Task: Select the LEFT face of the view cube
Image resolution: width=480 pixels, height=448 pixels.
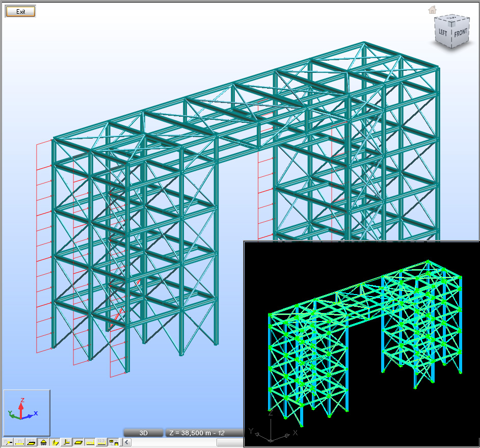Action: (443, 32)
